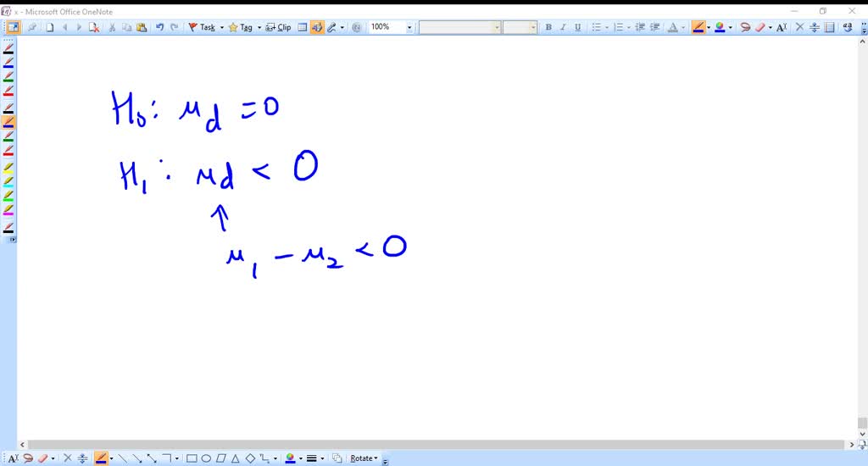868x466 pixels.
Task: Select the Lasso tool in bottom toolbar
Action: point(27,458)
